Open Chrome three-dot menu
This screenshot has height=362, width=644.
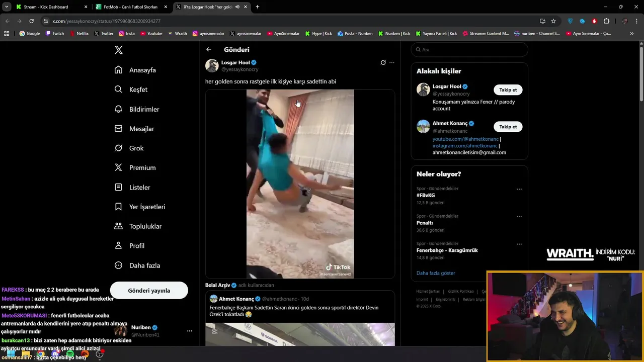tap(637, 21)
